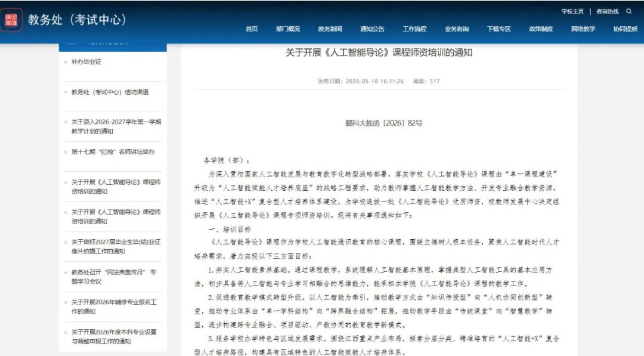Open sidebar link 补办毕业证
The width and height of the screenshot is (644, 356).
(86, 61)
